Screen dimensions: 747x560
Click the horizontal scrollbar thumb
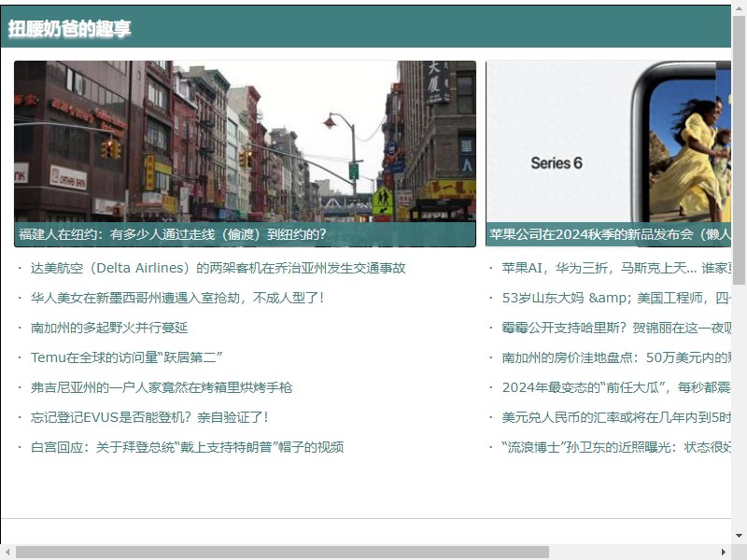pos(283,553)
